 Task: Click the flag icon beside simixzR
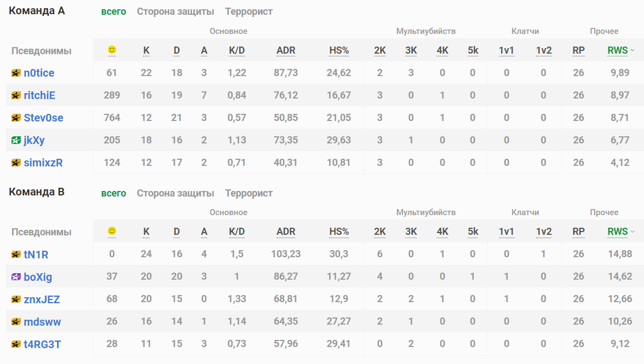coord(15,163)
